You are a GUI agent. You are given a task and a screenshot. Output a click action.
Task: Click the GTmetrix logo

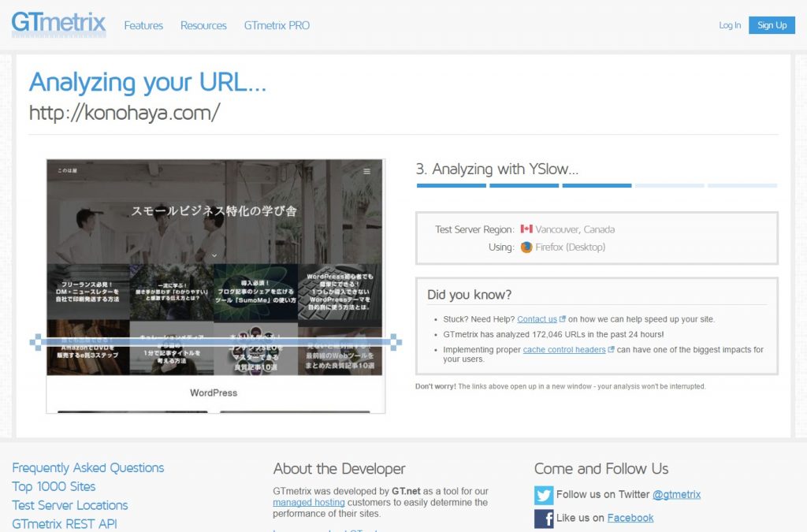pos(58,24)
